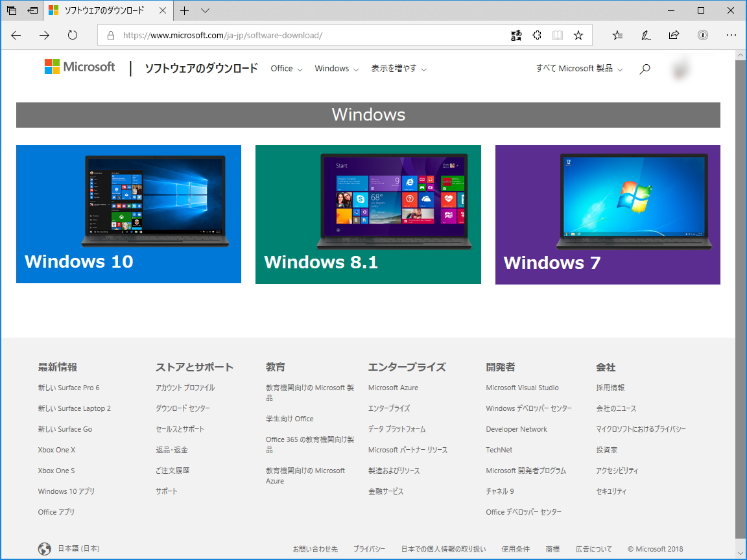The height and width of the screenshot is (560, 747).
Task: Open the ダウンロード センター link
Action: coord(183,408)
